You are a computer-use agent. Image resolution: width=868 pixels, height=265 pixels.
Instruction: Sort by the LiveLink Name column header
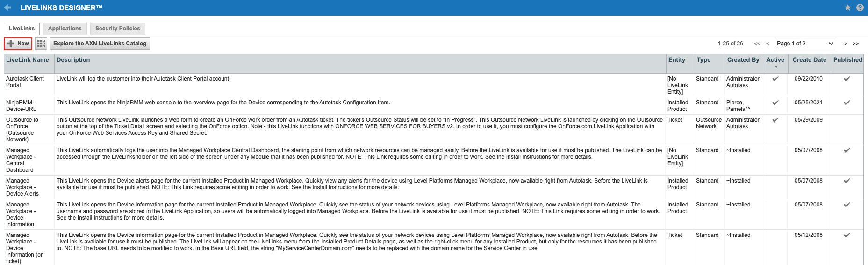click(x=28, y=60)
